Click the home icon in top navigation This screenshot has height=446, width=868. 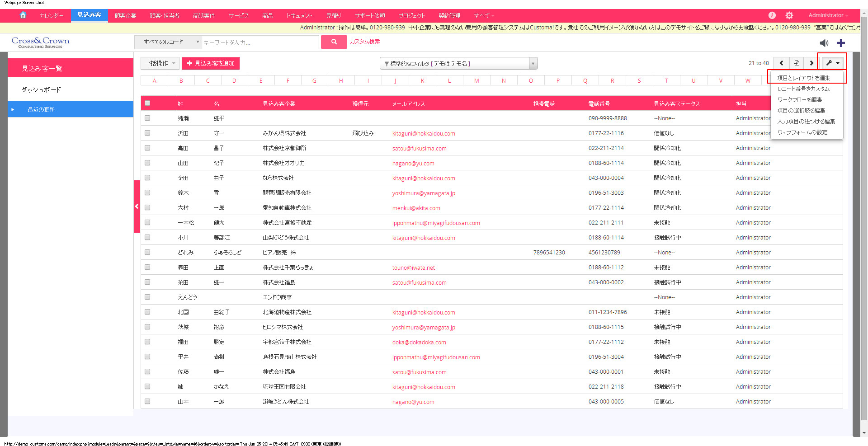[x=23, y=15]
